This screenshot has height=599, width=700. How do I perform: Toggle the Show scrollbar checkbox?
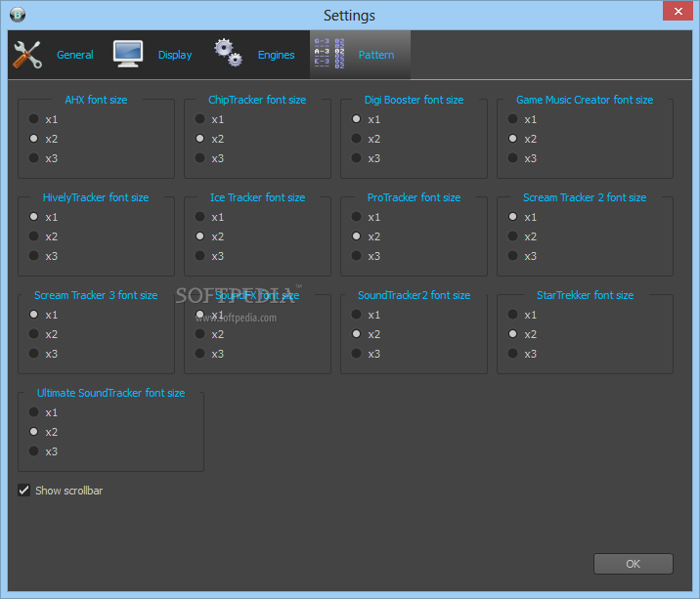point(24,491)
